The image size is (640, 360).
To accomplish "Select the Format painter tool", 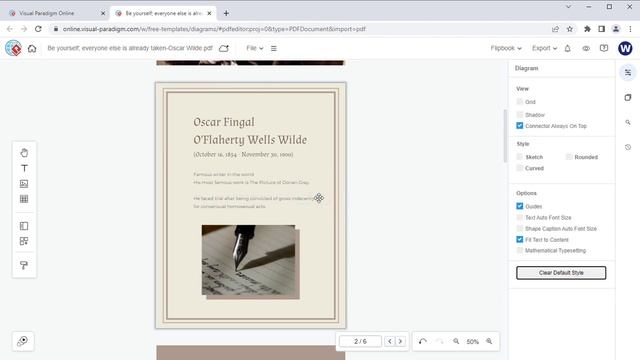I will pyautogui.click(x=24, y=265).
